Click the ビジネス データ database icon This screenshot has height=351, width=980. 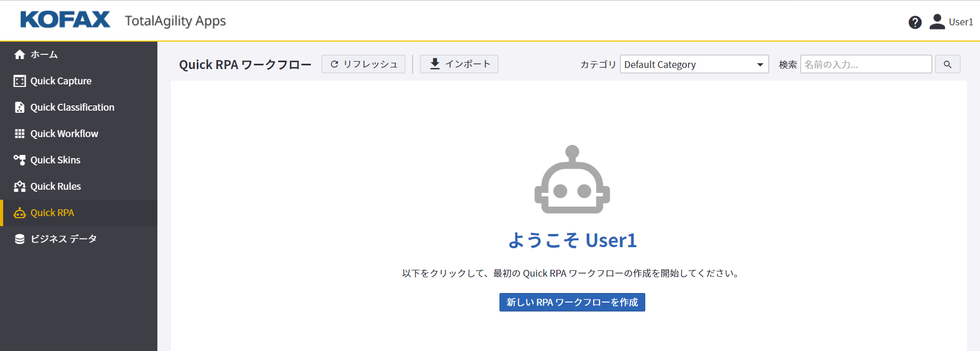(20, 239)
